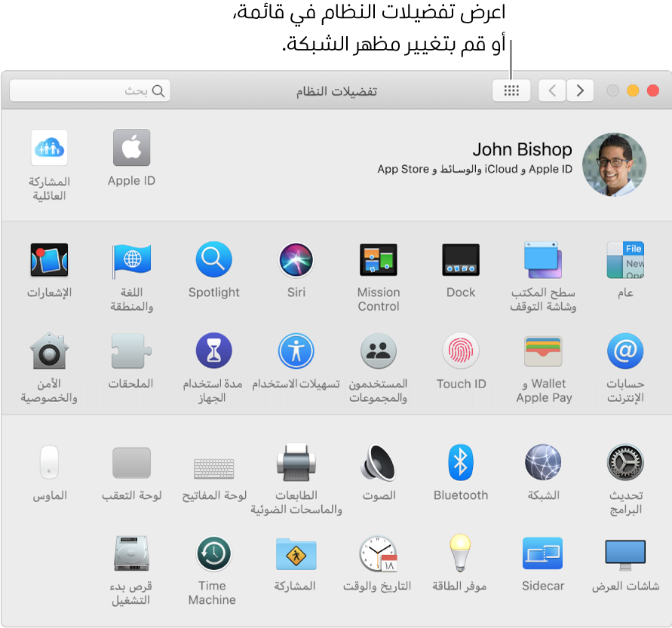Open the Dock preferences icon
The width and height of the screenshot is (672, 628).
(461, 260)
